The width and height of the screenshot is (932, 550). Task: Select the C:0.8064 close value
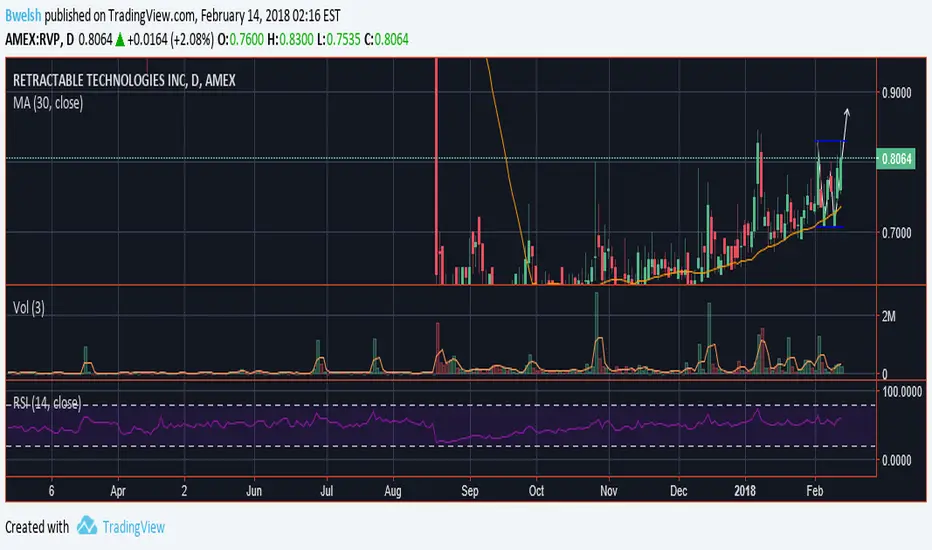coord(386,40)
